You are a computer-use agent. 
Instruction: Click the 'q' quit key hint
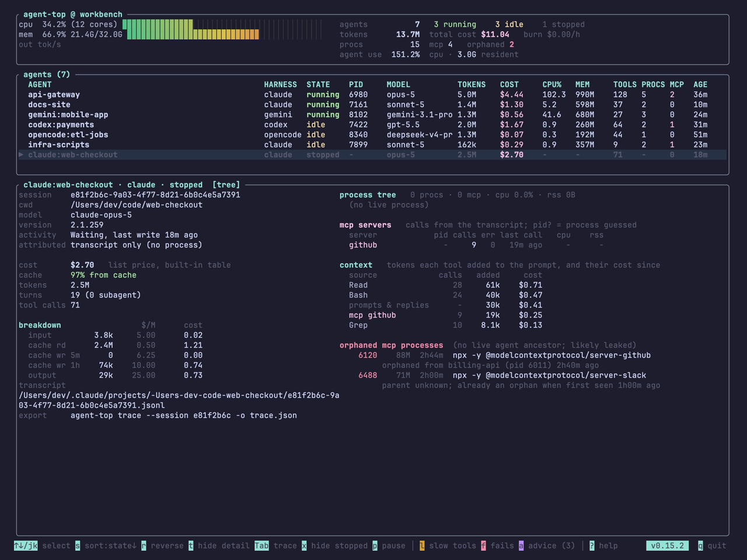pos(712,546)
